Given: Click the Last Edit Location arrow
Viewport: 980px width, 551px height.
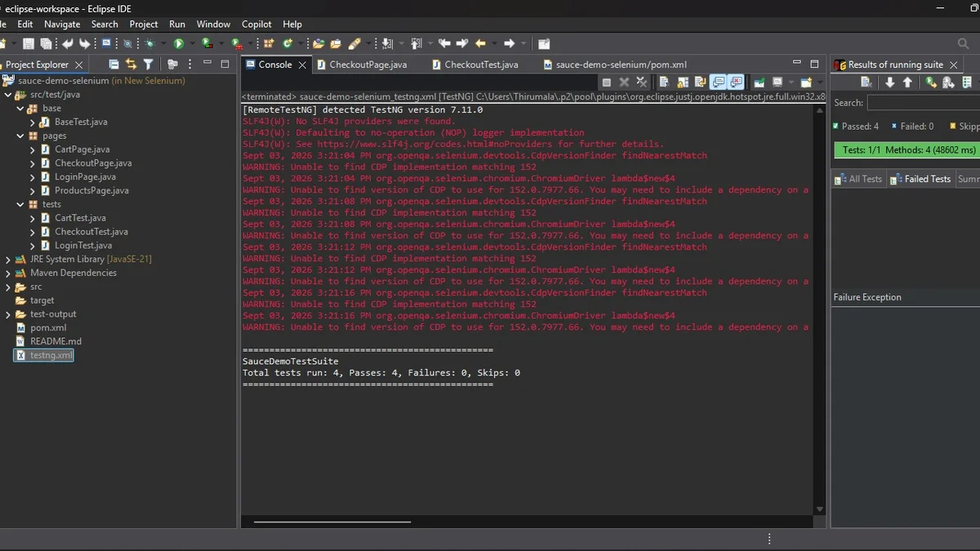Looking at the screenshot, I should coord(444,43).
